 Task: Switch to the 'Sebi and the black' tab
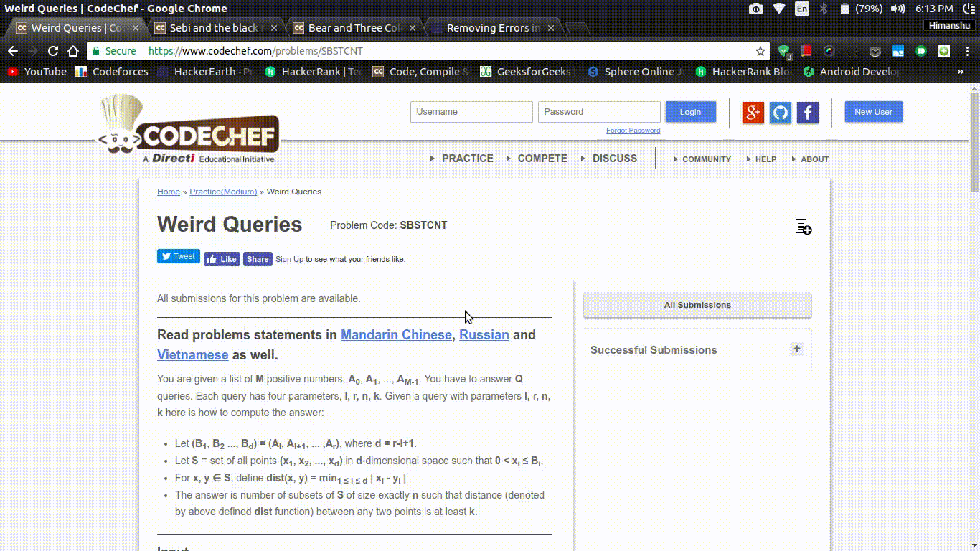point(215,28)
